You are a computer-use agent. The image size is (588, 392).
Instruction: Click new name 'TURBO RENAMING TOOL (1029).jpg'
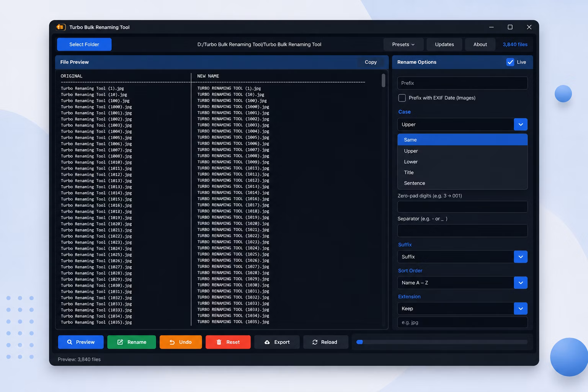tap(233, 279)
